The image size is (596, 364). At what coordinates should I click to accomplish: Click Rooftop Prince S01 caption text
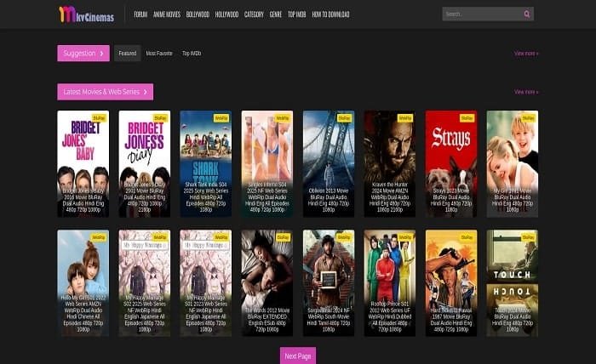pyautogui.click(x=390, y=316)
